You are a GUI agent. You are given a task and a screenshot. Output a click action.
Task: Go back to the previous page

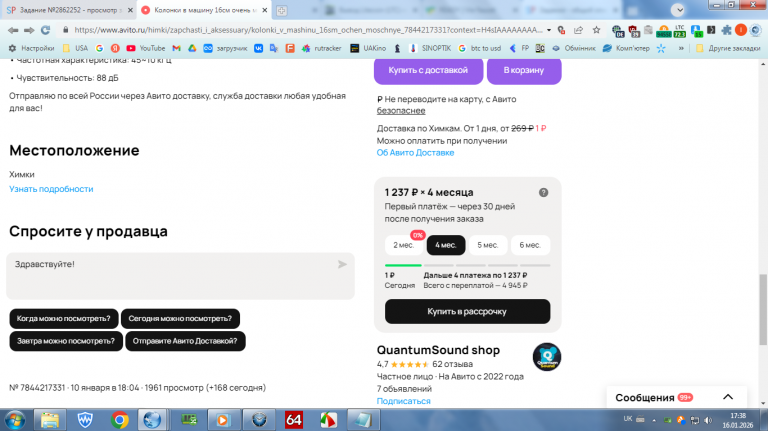[13, 30]
